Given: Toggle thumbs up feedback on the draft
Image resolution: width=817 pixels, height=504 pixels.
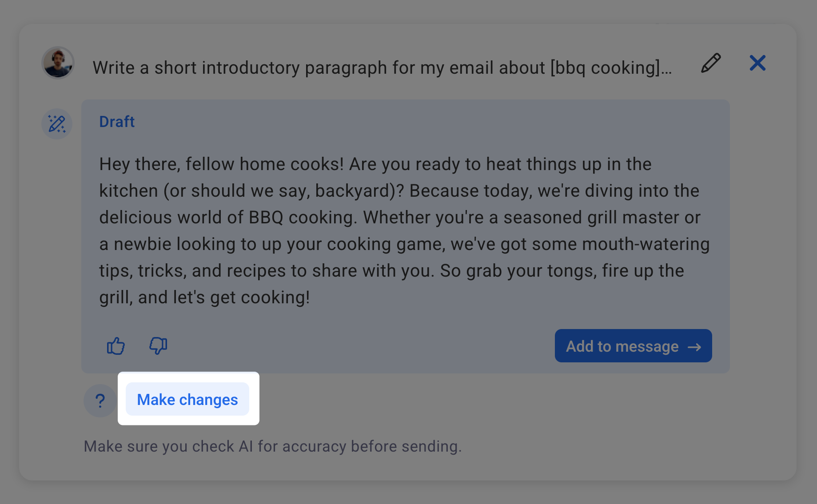Looking at the screenshot, I should (x=116, y=346).
